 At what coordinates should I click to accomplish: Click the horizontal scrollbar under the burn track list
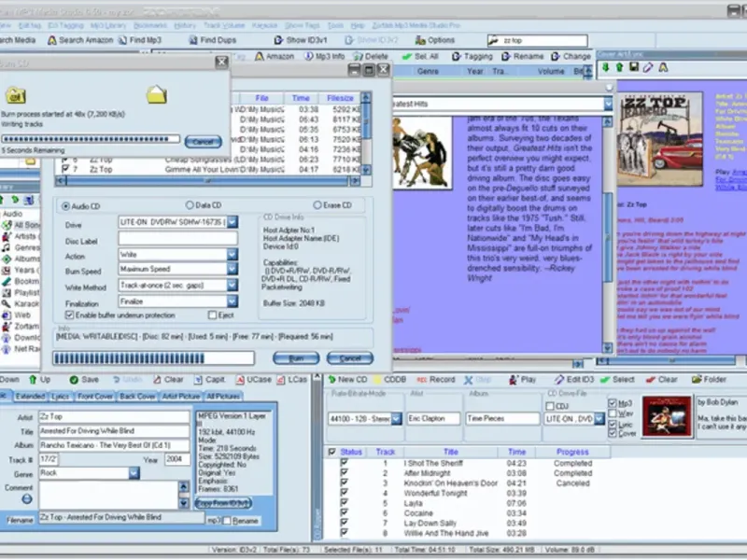click(x=207, y=181)
